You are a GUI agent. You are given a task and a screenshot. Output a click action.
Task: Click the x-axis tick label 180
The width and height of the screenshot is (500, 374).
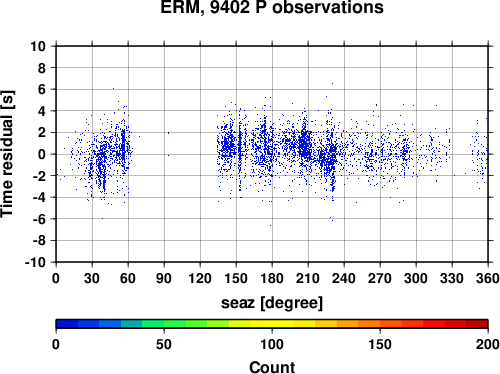[272, 278]
